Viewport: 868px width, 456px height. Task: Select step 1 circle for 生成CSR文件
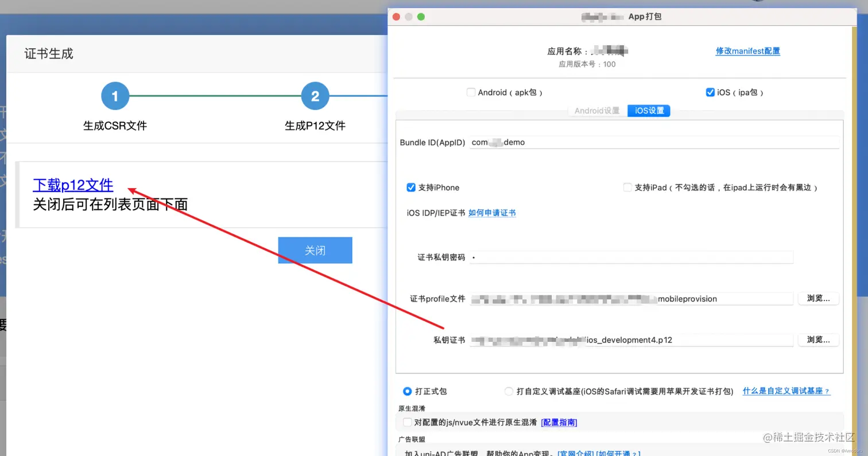pyautogui.click(x=115, y=96)
